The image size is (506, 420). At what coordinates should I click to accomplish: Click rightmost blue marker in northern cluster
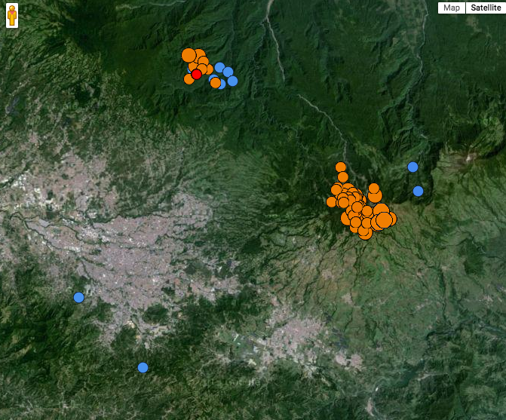point(232,81)
